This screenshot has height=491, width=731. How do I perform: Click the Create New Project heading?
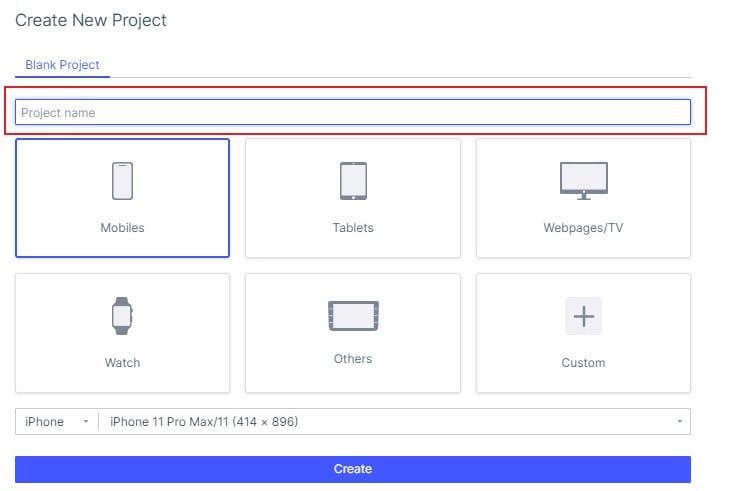91,20
